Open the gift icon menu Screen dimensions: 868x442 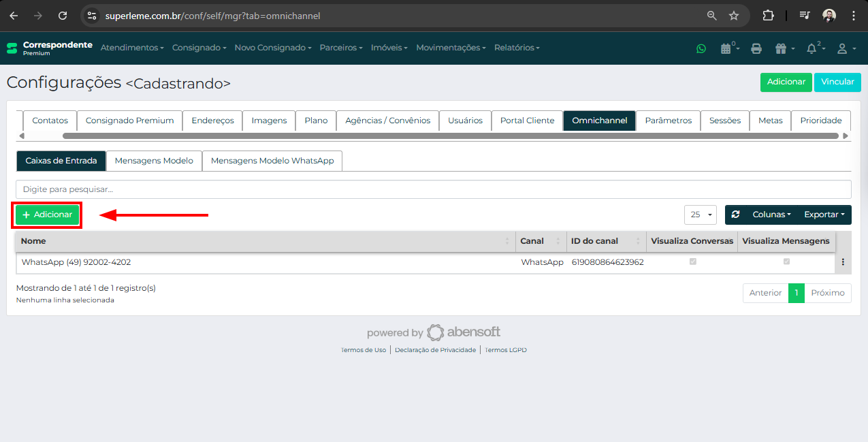click(x=782, y=48)
